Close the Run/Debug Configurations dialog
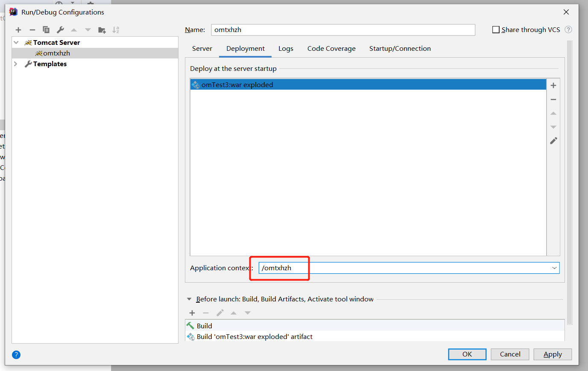 coord(566,12)
